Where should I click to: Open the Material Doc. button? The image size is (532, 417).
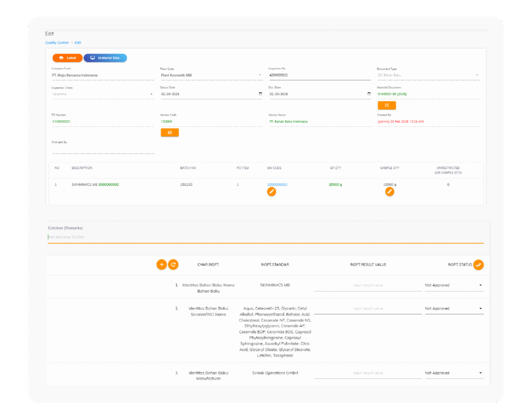tap(105, 58)
